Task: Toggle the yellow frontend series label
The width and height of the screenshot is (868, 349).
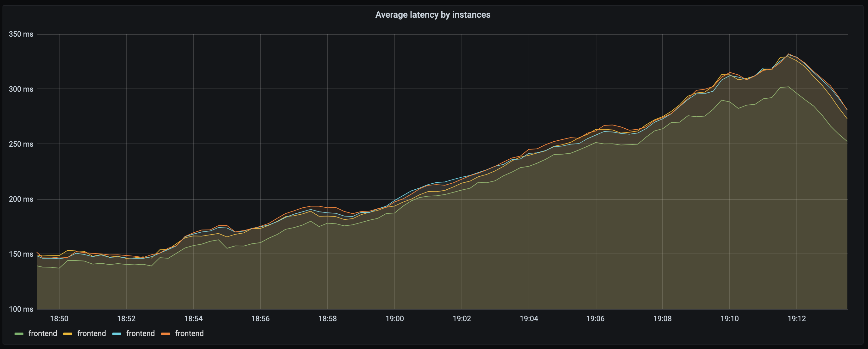Action: [x=92, y=334]
